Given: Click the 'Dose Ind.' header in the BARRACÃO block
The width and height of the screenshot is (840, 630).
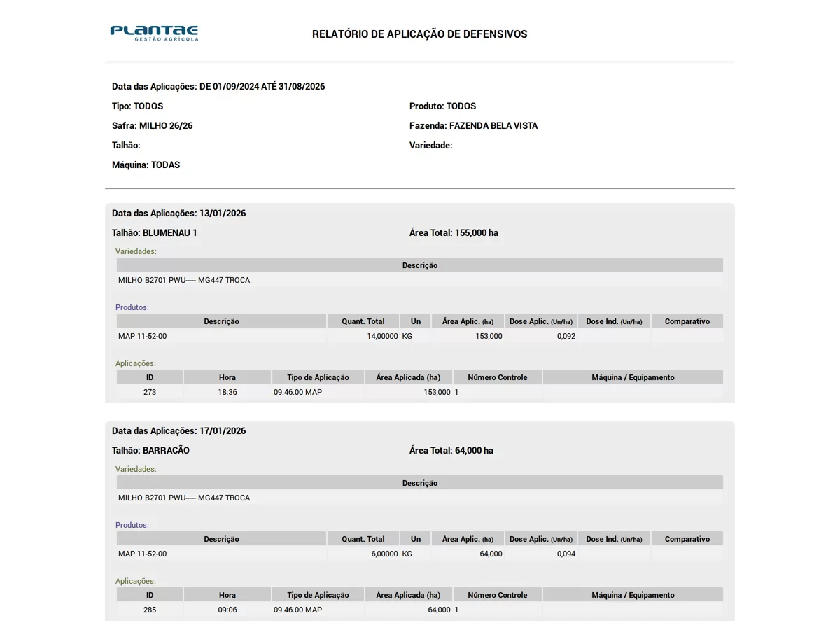Looking at the screenshot, I should (x=614, y=539).
